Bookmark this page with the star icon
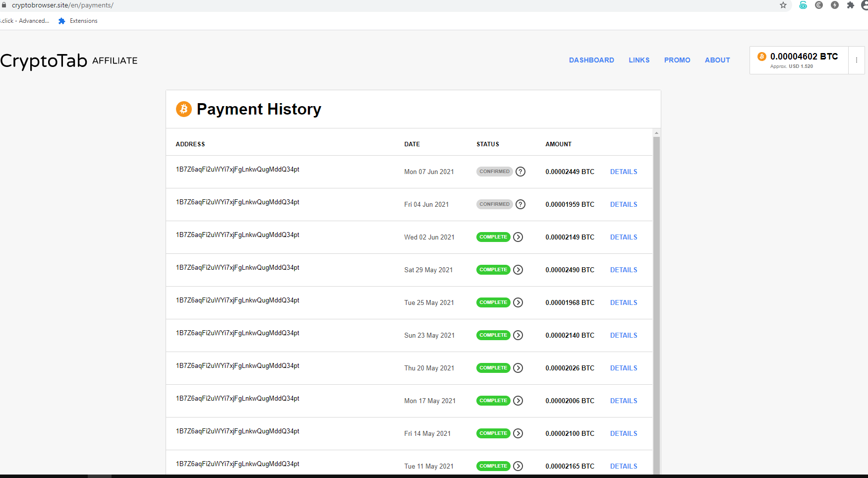The height and width of the screenshot is (478, 868). 783,5
